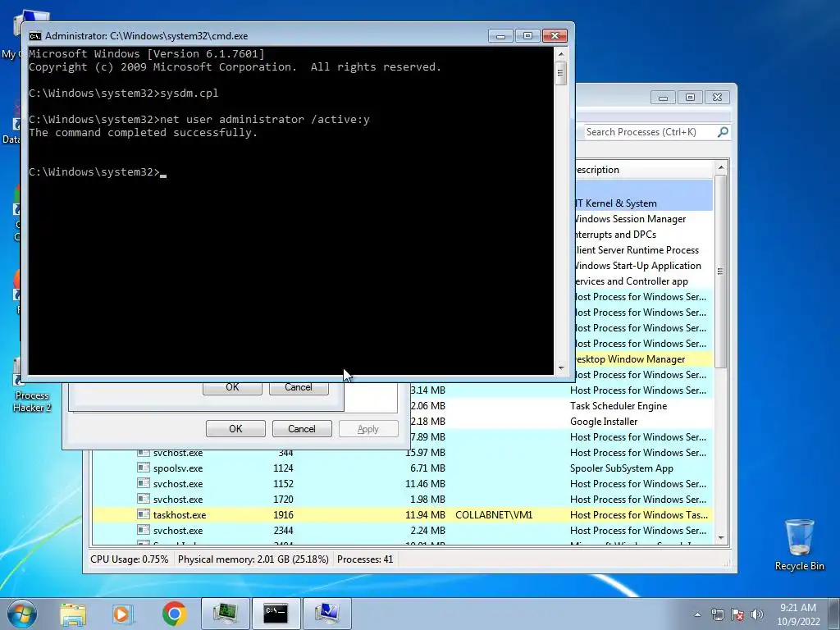Click the COLLABNET\VM1 user name cell

click(x=494, y=515)
